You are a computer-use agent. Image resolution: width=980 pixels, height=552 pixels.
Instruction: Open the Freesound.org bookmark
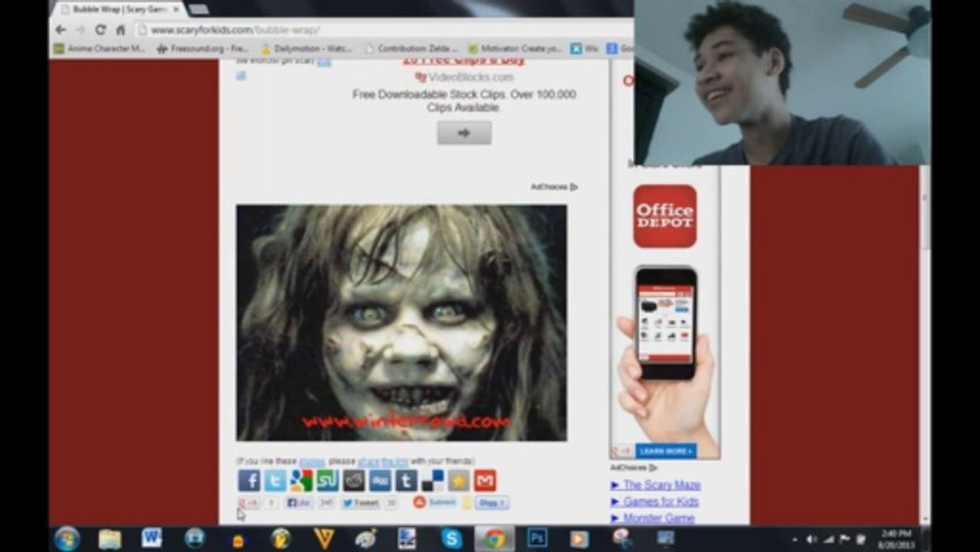[x=203, y=48]
